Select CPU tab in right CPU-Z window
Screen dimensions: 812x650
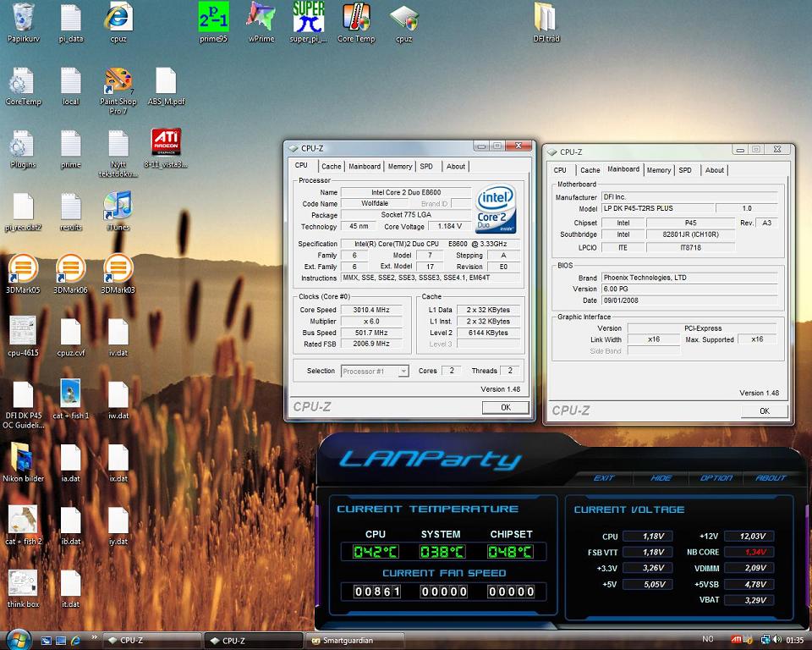coord(560,170)
